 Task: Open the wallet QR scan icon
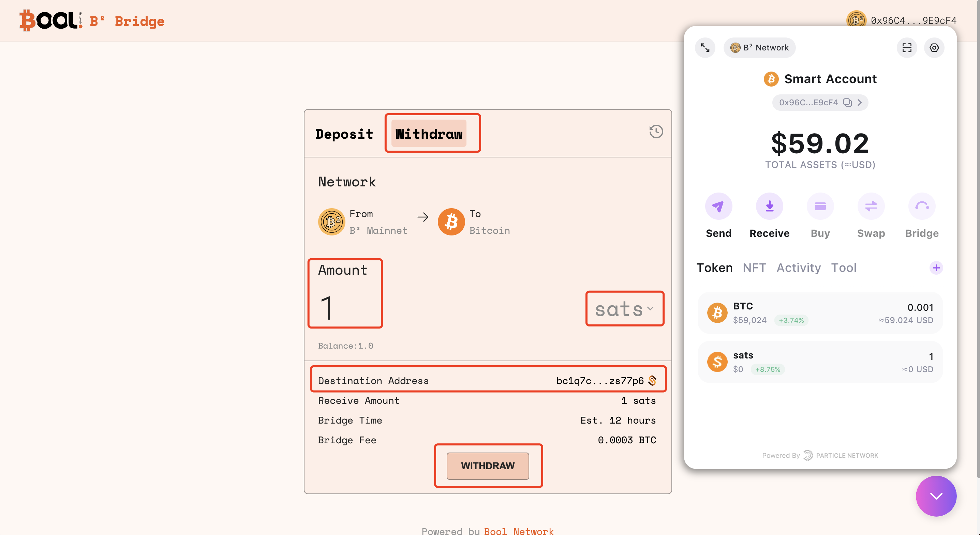coord(907,47)
